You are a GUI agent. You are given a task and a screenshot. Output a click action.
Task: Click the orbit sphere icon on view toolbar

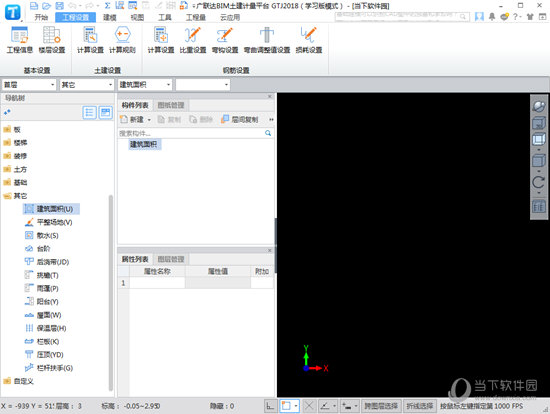(x=538, y=106)
